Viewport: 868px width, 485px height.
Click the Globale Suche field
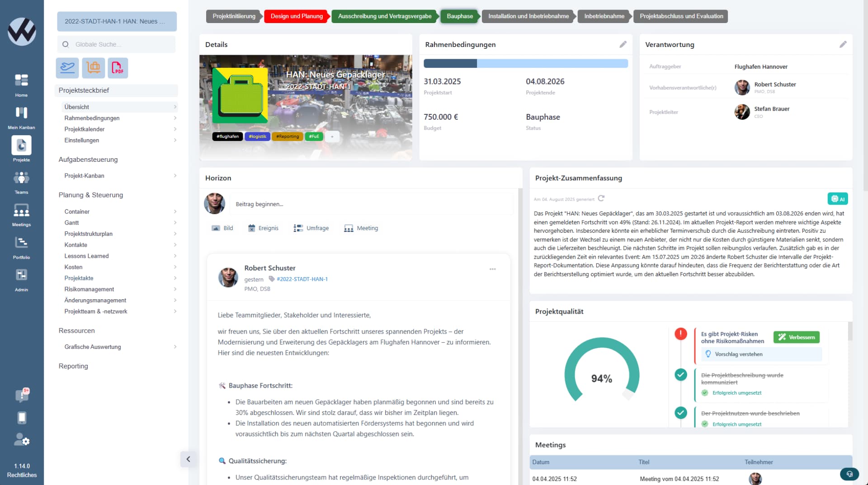point(117,44)
